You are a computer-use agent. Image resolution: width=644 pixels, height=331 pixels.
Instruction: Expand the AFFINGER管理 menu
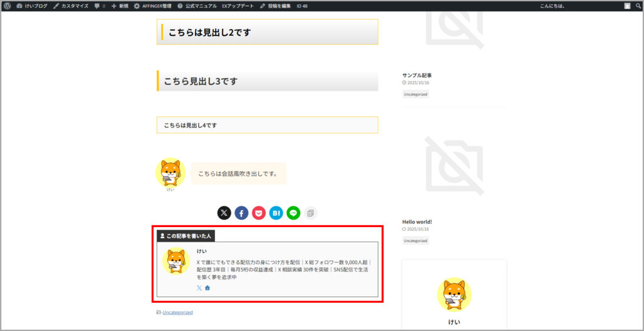(153, 6)
